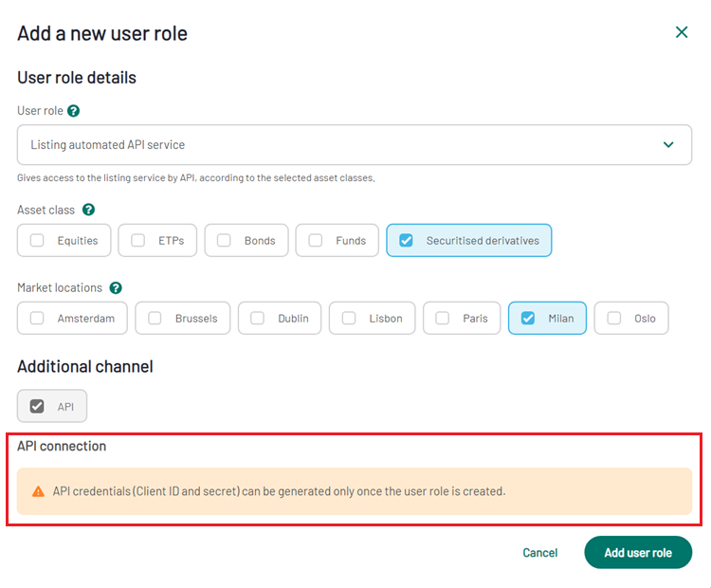This screenshot has height=588, width=711.
Task: Uncheck Securitised derivatives
Action: click(x=407, y=241)
